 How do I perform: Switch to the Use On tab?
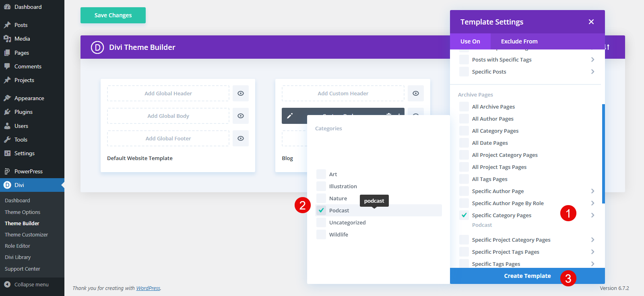click(470, 41)
